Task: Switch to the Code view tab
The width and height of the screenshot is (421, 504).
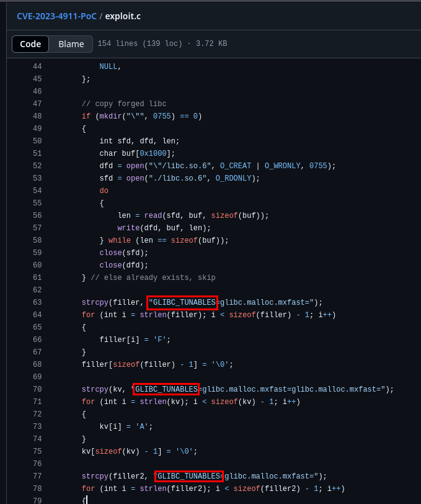Action: click(x=30, y=44)
